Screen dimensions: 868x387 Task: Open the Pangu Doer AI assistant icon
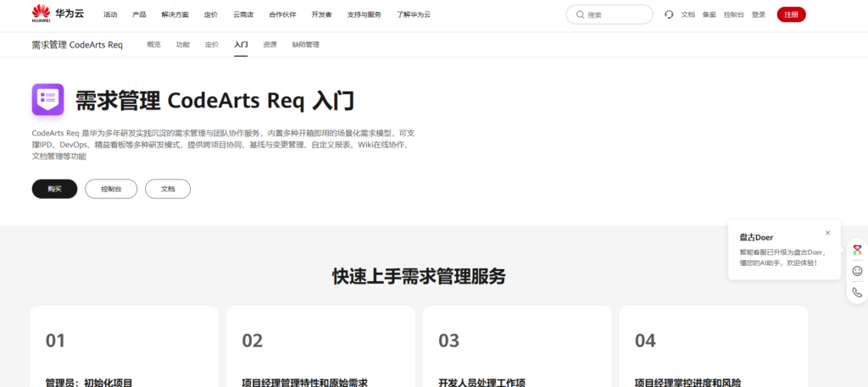click(857, 250)
